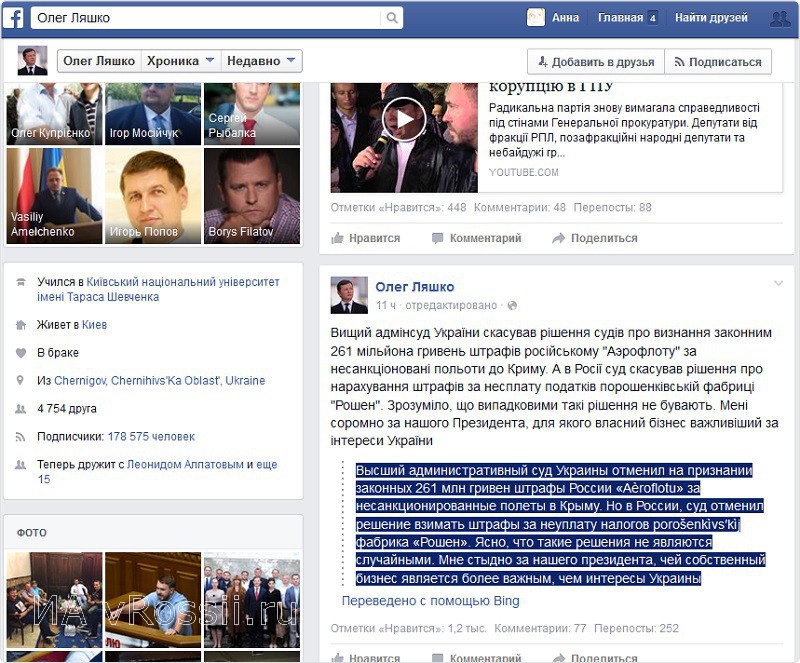The width and height of the screenshot is (800, 663).
Task: Open subscribers count 178 575 человек
Action: (x=151, y=437)
